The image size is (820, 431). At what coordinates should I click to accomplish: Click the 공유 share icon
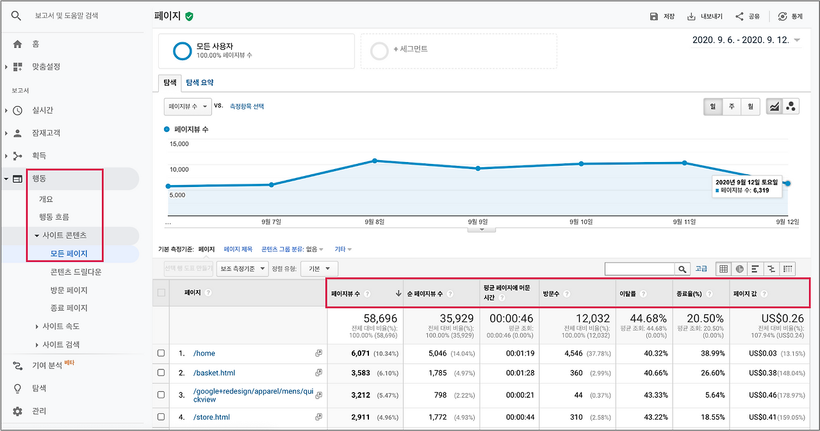(x=740, y=17)
